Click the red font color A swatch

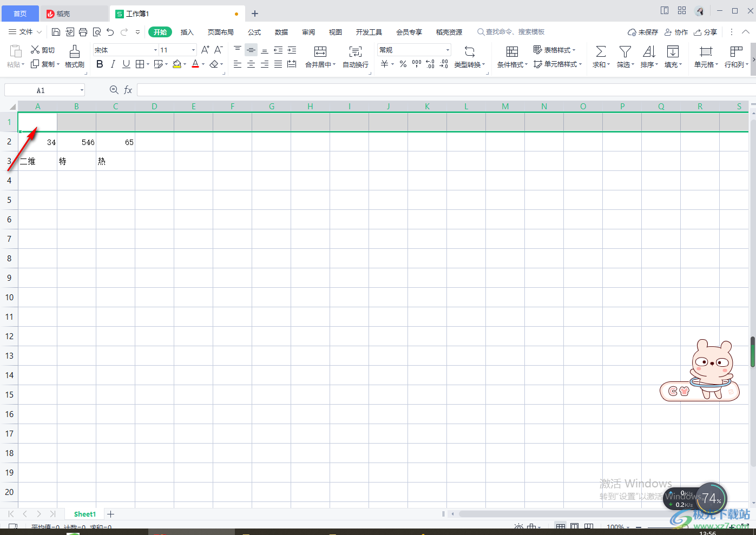click(195, 64)
